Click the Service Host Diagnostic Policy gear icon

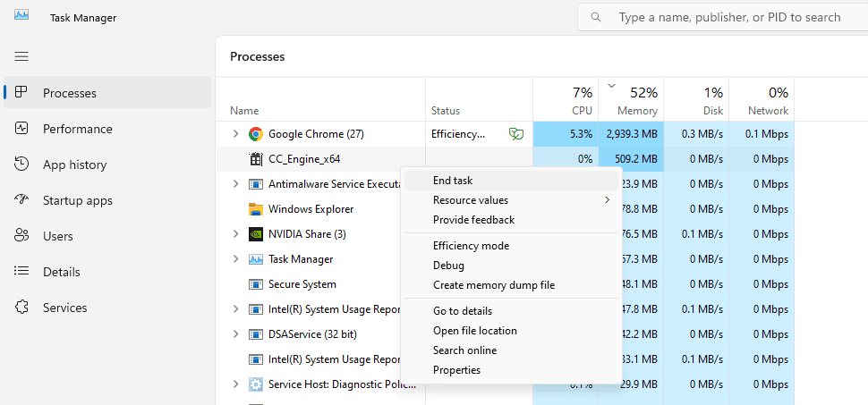(x=255, y=384)
